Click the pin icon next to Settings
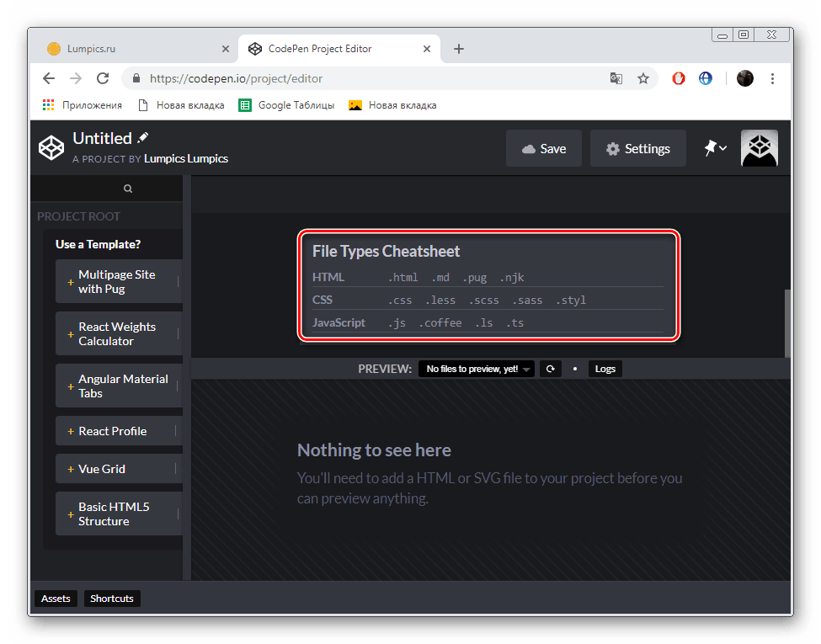The image size is (821, 644). 709,147
